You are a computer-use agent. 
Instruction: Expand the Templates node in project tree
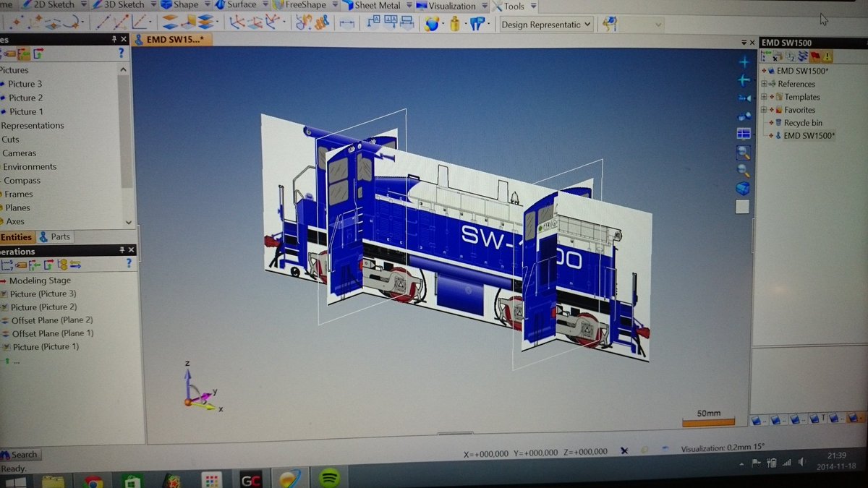pos(764,97)
